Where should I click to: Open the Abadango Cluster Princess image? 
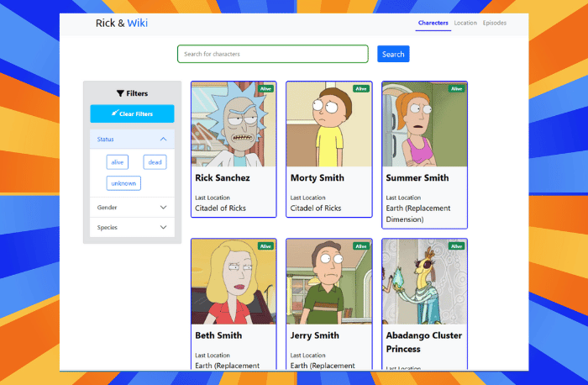click(424, 282)
